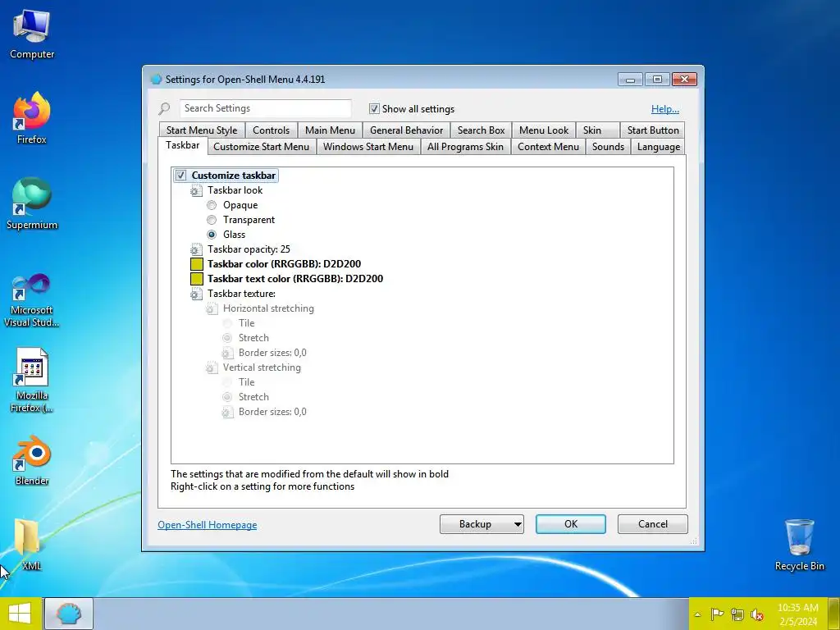Click the OK button
The image size is (840, 630).
click(x=571, y=524)
